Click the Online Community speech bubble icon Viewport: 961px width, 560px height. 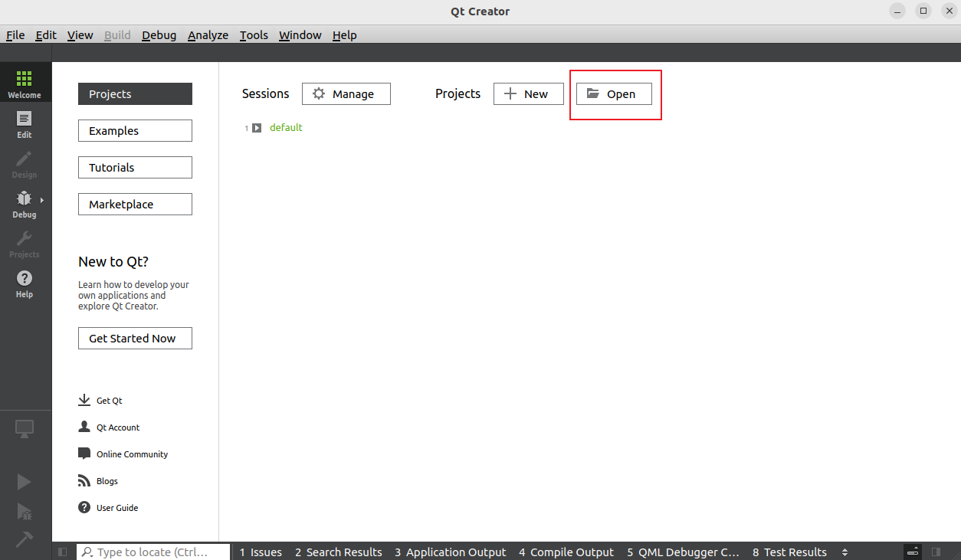pyautogui.click(x=84, y=454)
